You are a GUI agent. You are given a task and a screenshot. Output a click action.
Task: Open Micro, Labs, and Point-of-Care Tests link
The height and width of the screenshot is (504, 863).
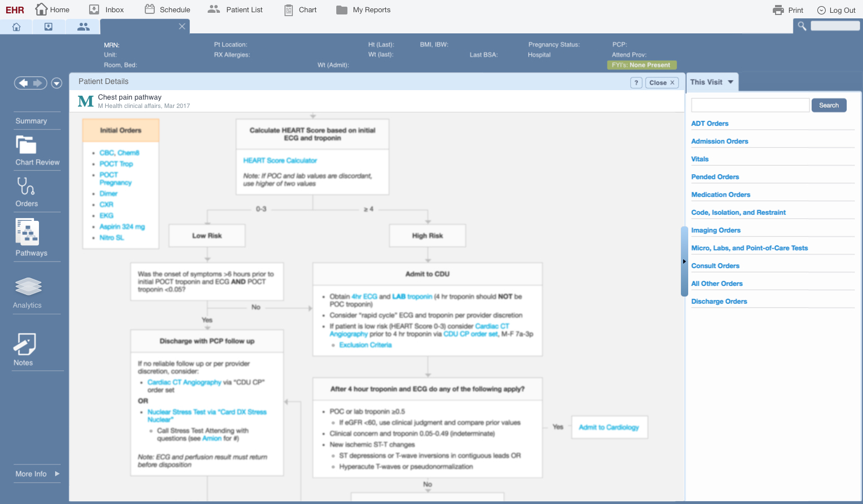click(x=749, y=248)
